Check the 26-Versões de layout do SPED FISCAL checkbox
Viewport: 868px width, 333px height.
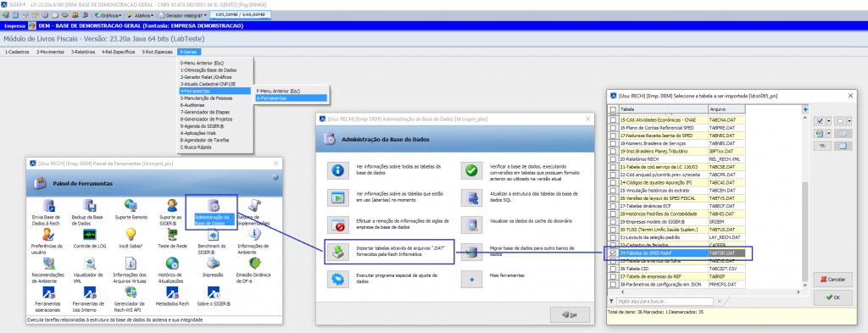click(613, 197)
